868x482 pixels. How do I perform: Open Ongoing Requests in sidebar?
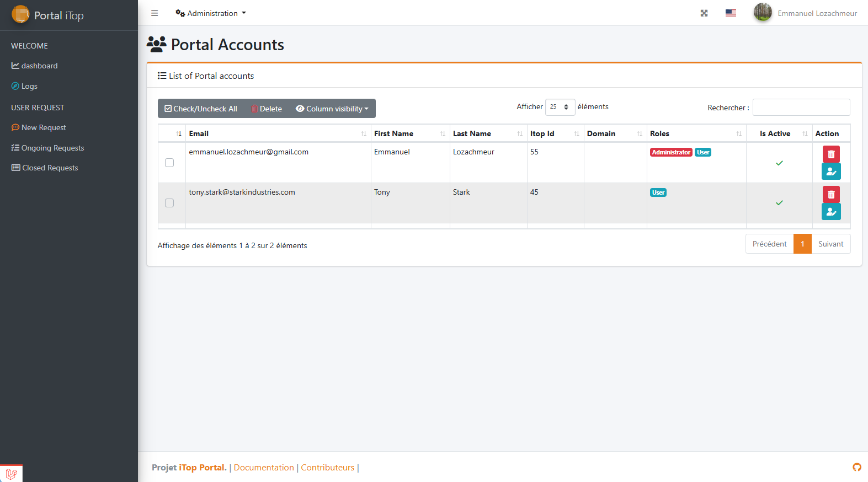click(x=52, y=148)
